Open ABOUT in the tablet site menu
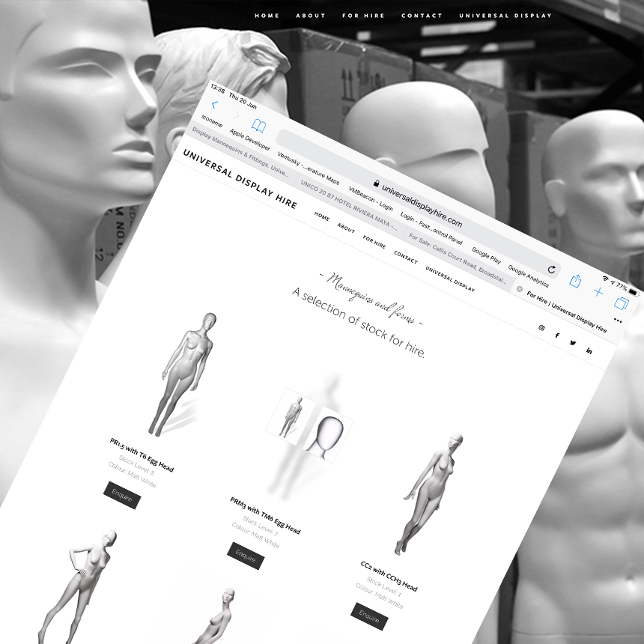Screen dimensions: 644x644 [x=346, y=228]
